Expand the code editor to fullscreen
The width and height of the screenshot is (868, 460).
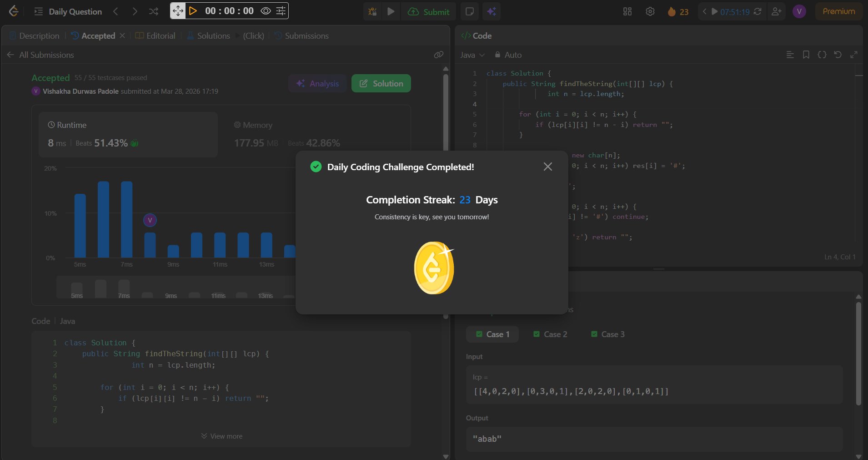854,55
